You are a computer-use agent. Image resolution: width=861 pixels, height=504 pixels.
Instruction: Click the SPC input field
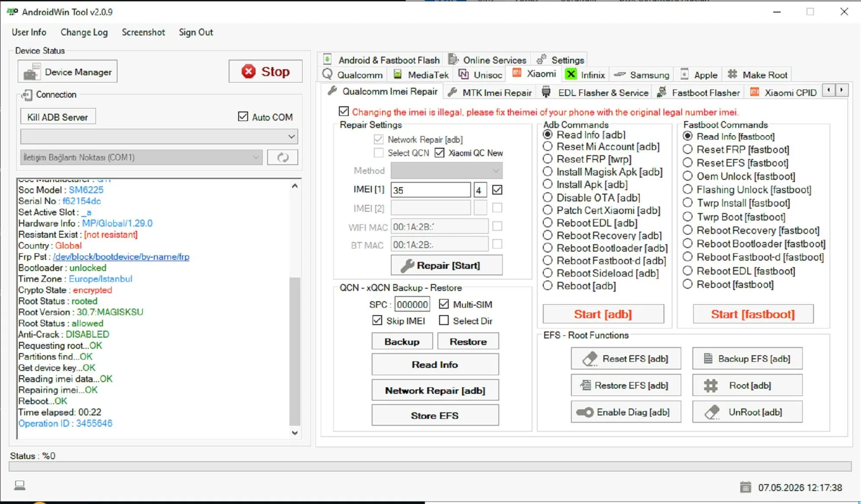(x=412, y=304)
